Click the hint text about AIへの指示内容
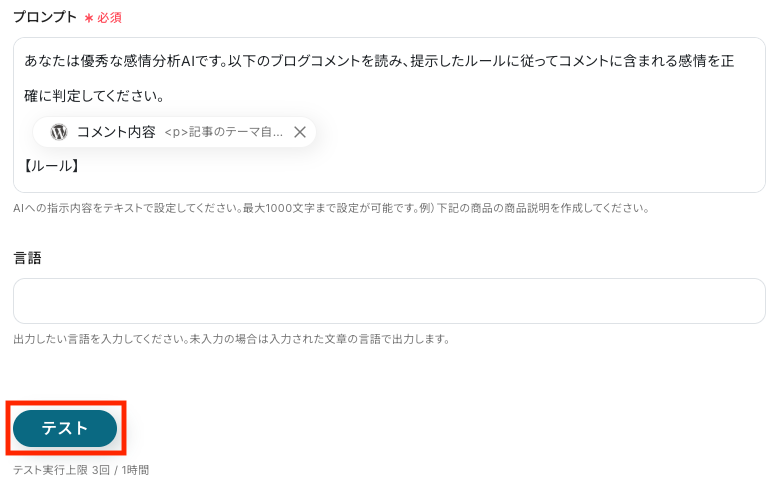 click(x=330, y=209)
